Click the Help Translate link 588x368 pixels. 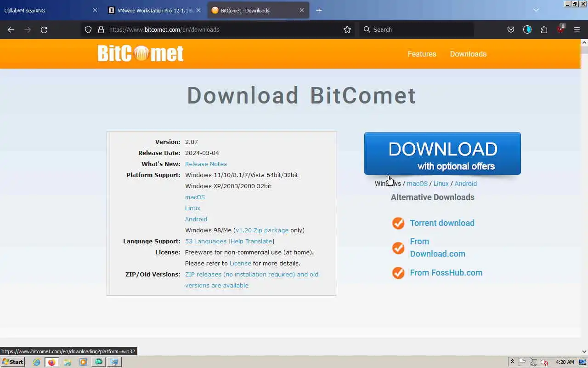pos(251,241)
